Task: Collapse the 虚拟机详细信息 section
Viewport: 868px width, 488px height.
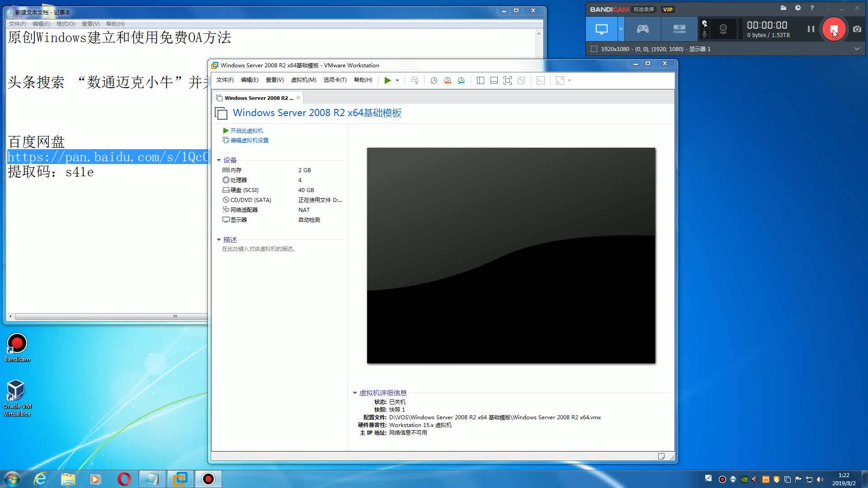Action: click(x=355, y=393)
